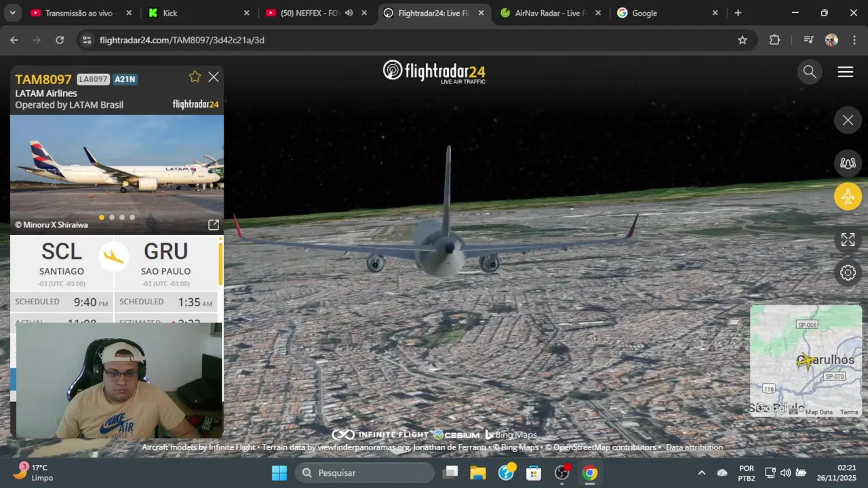This screenshot has width=868, height=488.
Task: Open the 3D view settings gear
Action: pyautogui.click(x=848, y=272)
